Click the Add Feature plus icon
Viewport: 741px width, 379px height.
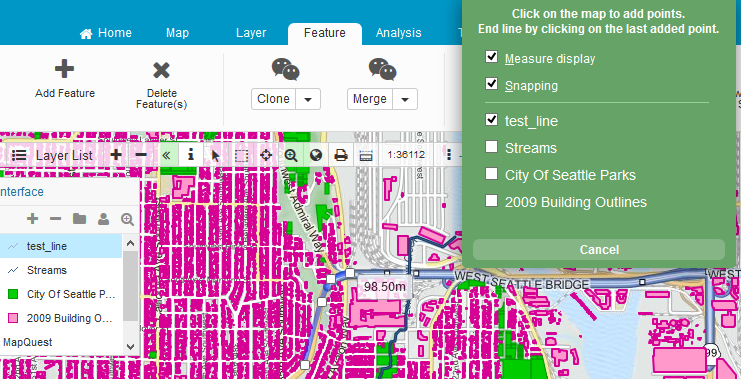(x=64, y=69)
